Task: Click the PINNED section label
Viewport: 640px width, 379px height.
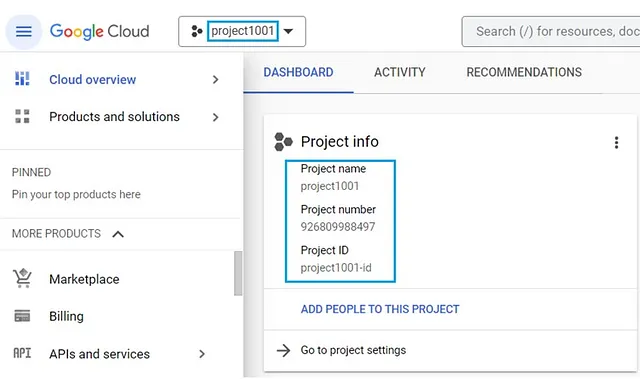Action: pyautogui.click(x=31, y=173)
